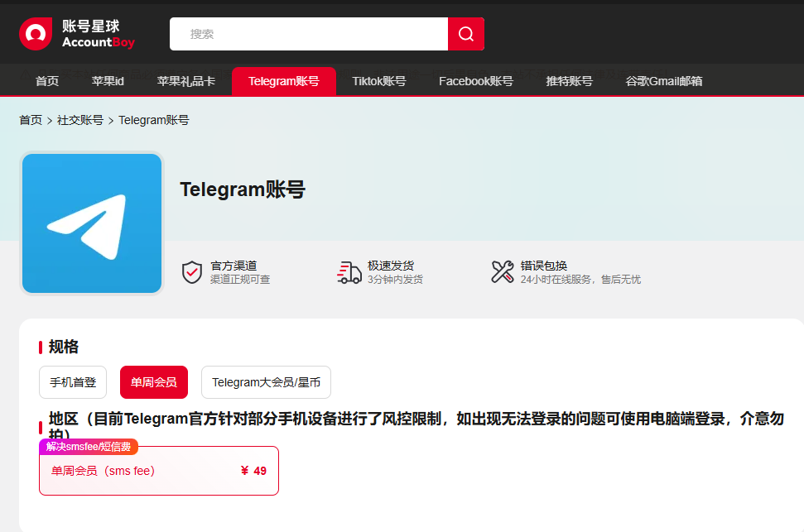The width and height of the screenshot is (804, 532).
Task: Click the delivery truck icon beside 极速发货
Action: click(349, 272)
